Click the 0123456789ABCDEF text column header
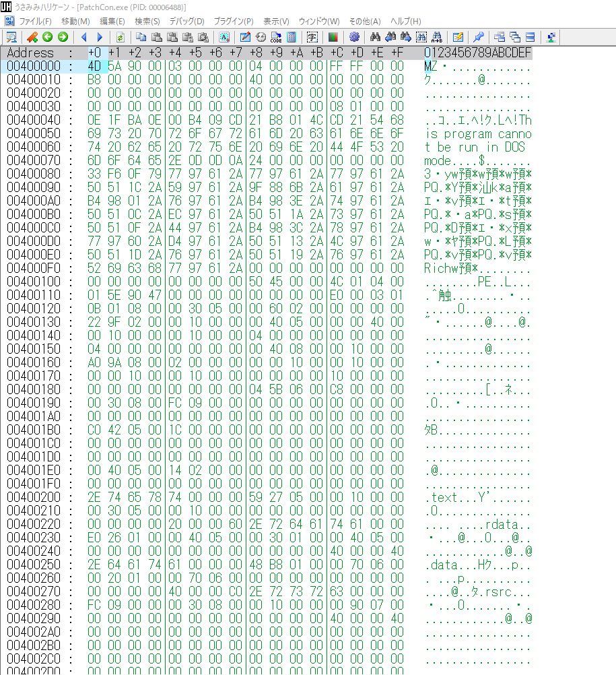The height and width of the screenshot is (675, 616). tap(477, 53)
